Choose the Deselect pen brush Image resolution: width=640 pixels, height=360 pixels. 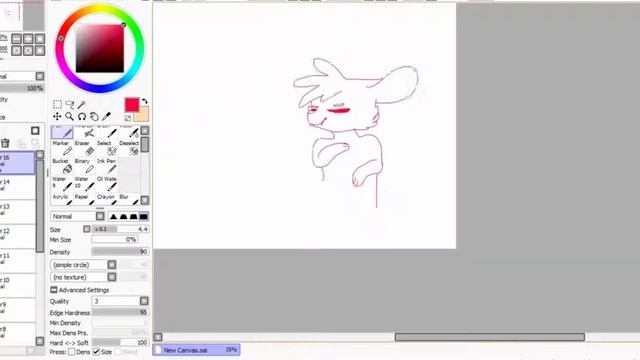tap(129, 149)
